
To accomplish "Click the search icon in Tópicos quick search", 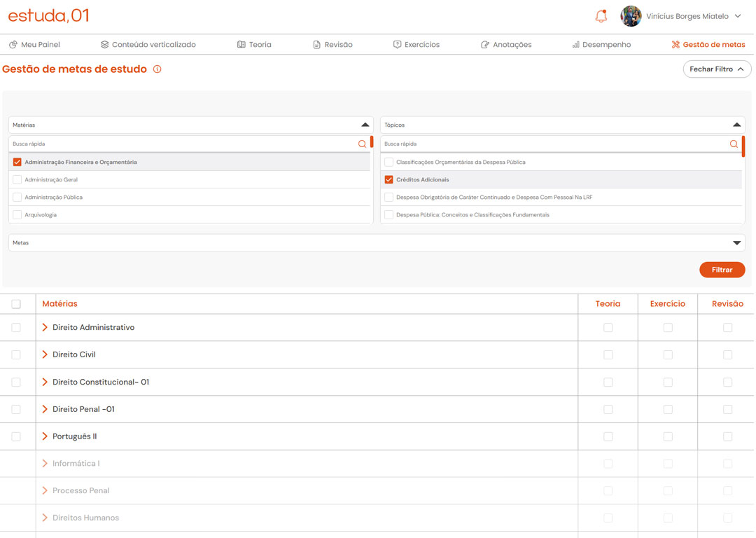I will [734, 144].
